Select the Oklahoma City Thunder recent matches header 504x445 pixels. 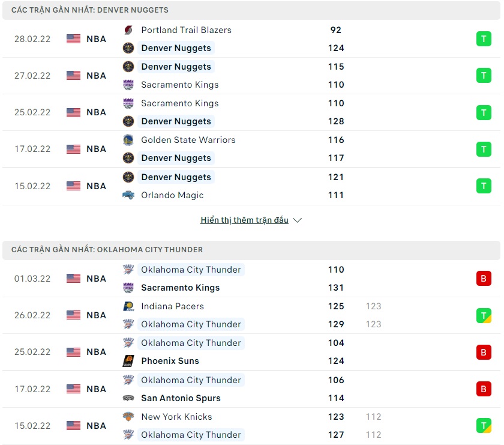(x=107, y=250)
